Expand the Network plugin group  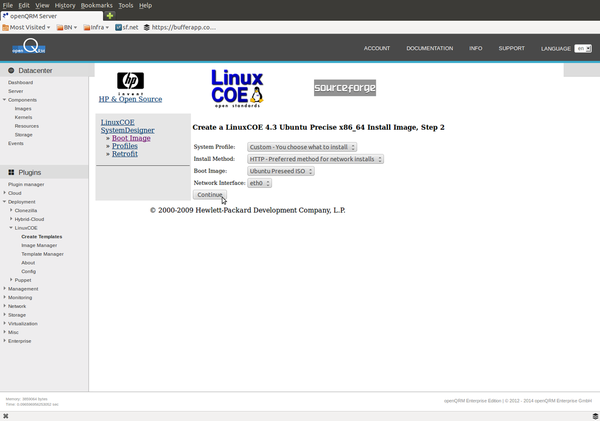(5, 306)
